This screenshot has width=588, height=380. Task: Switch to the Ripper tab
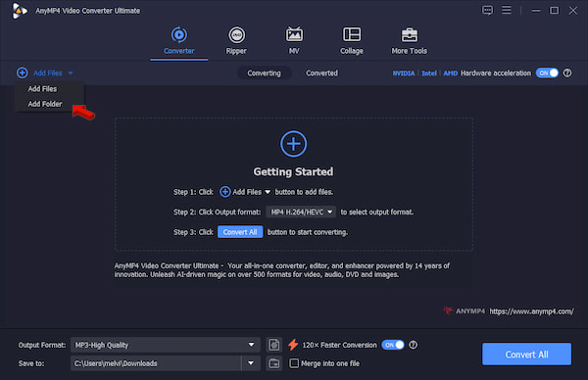[236, 40]
